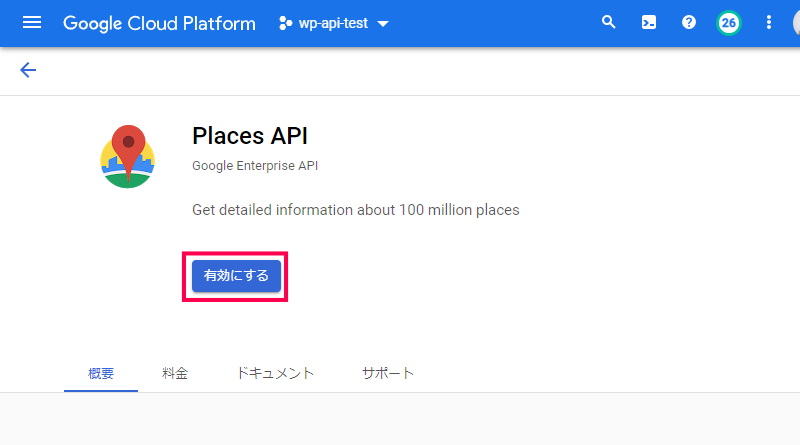Viewport: 800px width, 445px height.
Task: Open notifications badge showing 26
Action: (729, 23)
